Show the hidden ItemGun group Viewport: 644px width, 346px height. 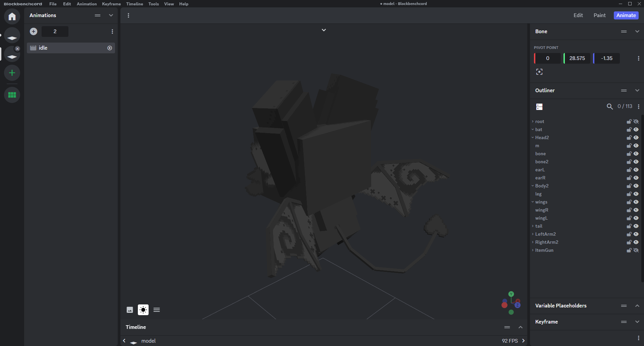(636, 250)
